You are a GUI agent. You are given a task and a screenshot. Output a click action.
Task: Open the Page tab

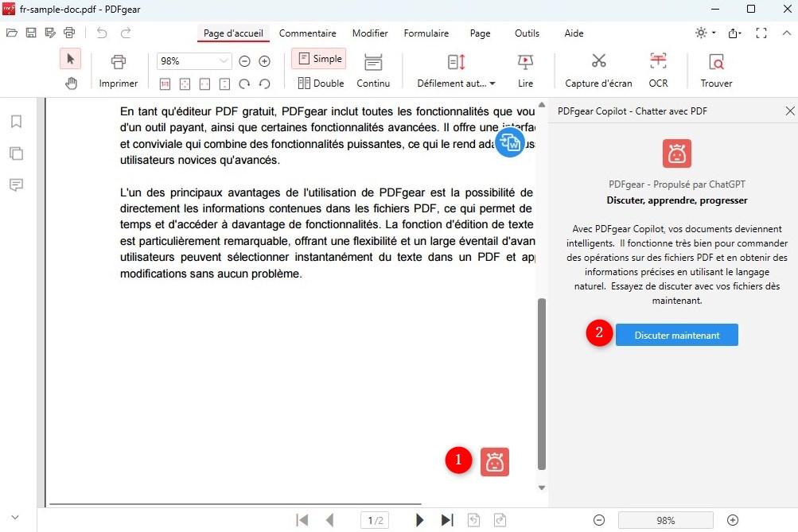[480, 33]
